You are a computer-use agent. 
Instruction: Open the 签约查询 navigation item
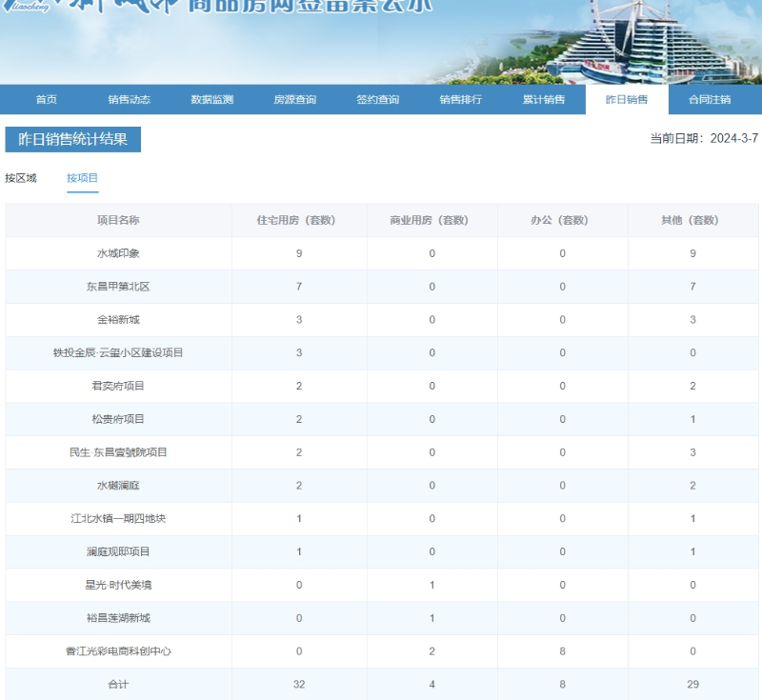pos(377,100)
